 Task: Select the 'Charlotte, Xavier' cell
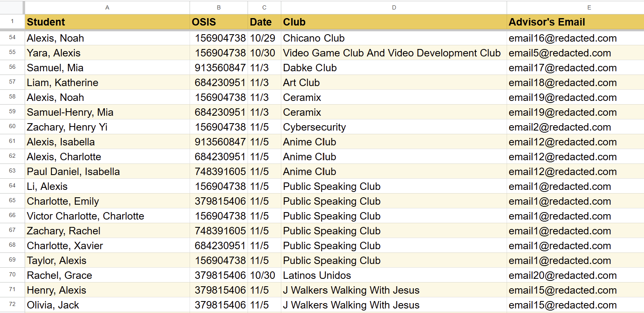click(x=107, y=245)
